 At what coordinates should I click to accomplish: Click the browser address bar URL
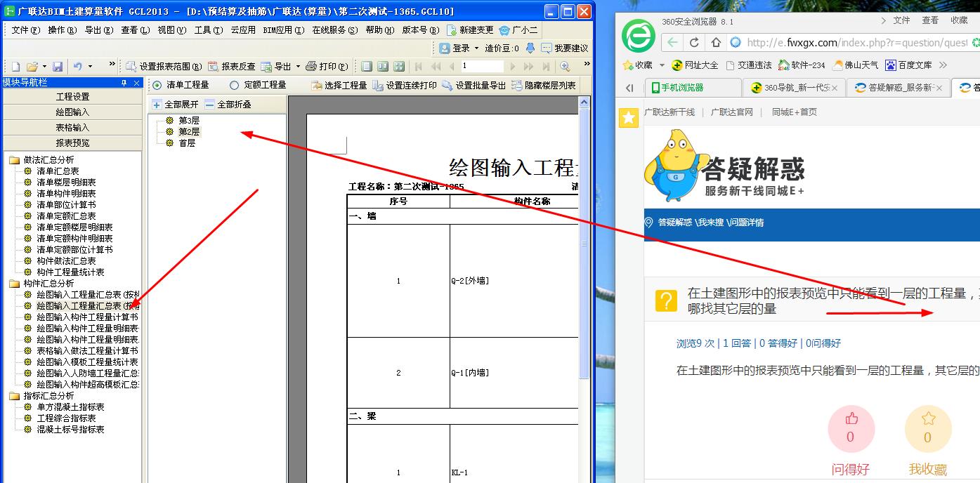pos(857,42)
